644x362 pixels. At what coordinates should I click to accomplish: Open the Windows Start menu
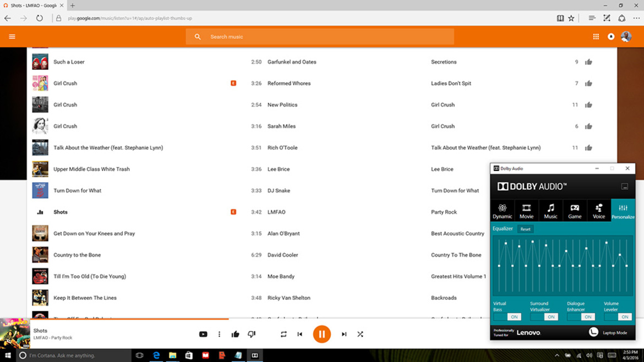(x=8, y=355)
